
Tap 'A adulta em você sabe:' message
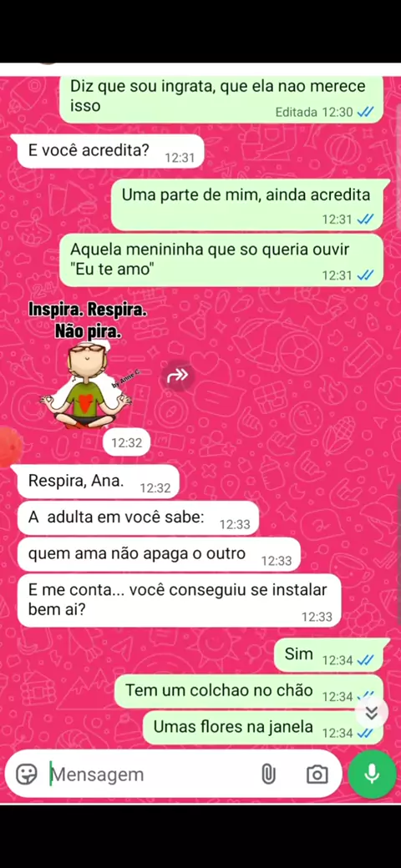138,518
